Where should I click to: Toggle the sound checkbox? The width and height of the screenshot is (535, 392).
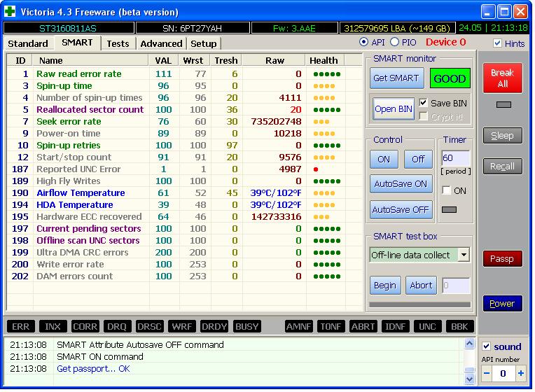(x=486, y=346)
